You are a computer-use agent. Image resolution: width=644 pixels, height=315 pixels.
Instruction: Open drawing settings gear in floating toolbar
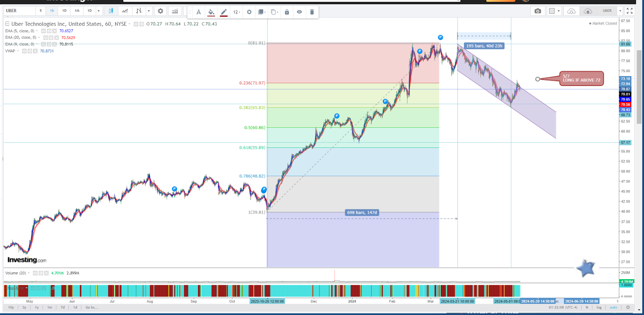point(249,12)
